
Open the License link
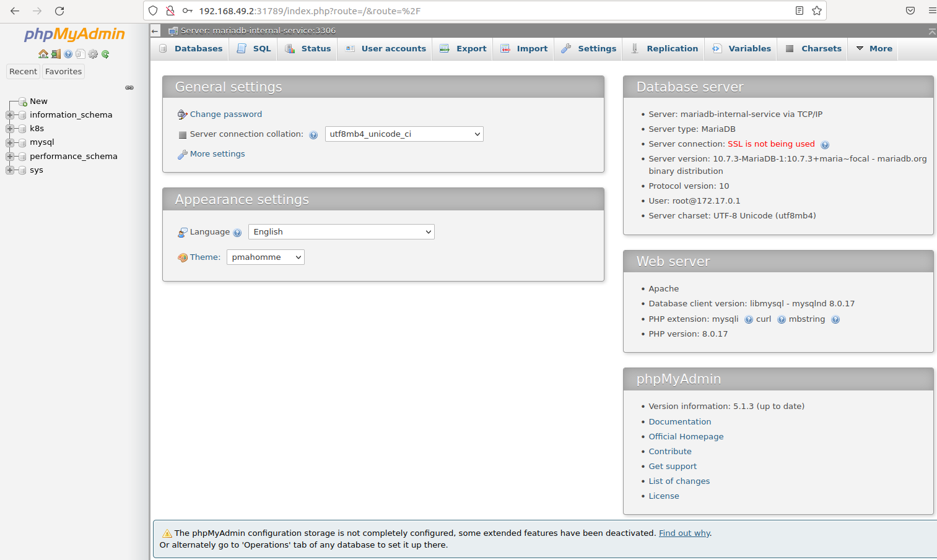[664, 496]
